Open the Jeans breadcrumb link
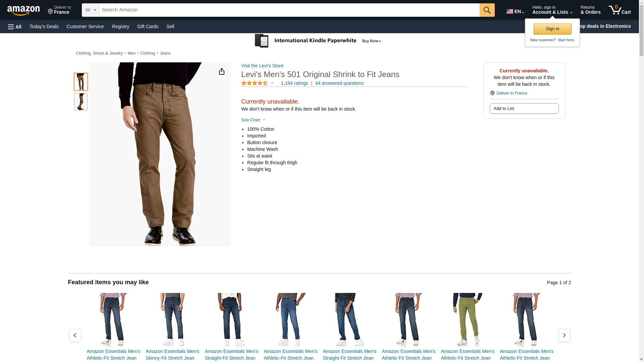644x362 pixels. [x=165, y=53]
